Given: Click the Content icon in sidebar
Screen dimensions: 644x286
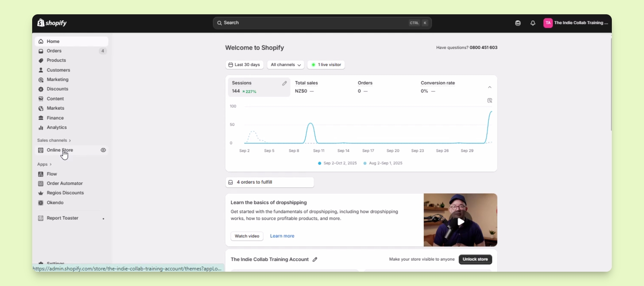Looking at the screenshot, I should 41,99.
